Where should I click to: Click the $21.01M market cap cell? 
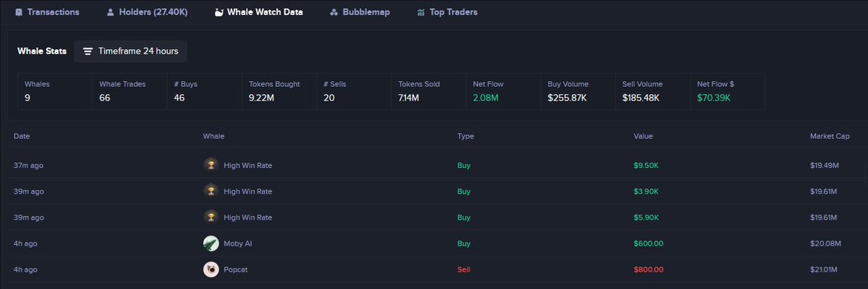pyautogui.click(x=824, y=269)
